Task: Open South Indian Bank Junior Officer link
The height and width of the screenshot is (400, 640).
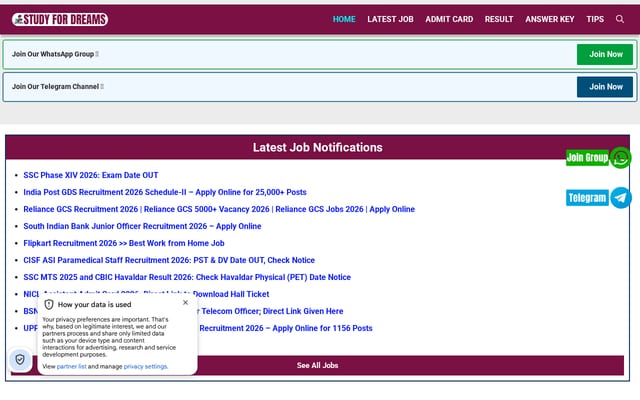Action: 142,226
